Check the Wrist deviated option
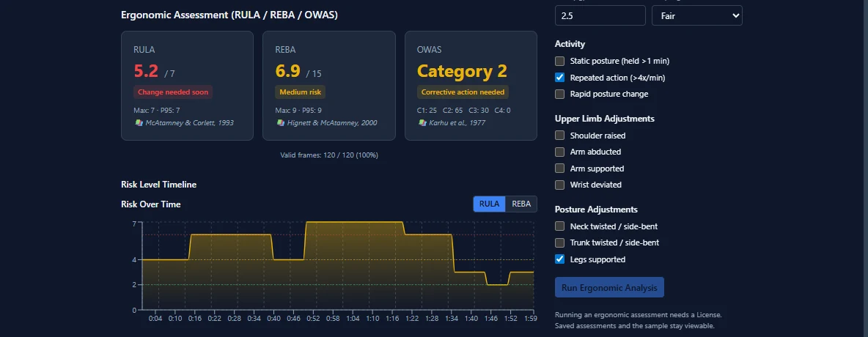Screen dimensions: 868x337 pos(559,185)
